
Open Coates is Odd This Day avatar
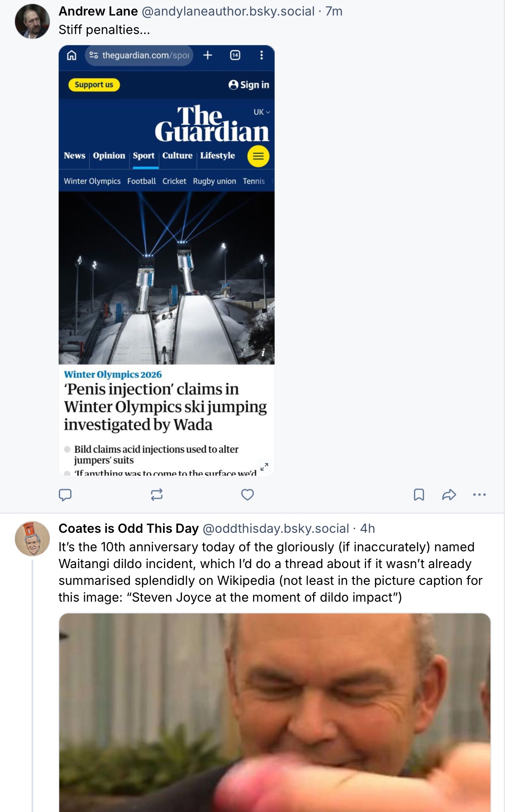32,539
